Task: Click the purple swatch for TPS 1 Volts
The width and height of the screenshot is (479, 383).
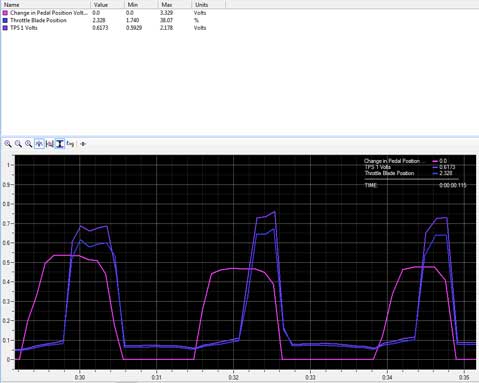Action: 5,28
